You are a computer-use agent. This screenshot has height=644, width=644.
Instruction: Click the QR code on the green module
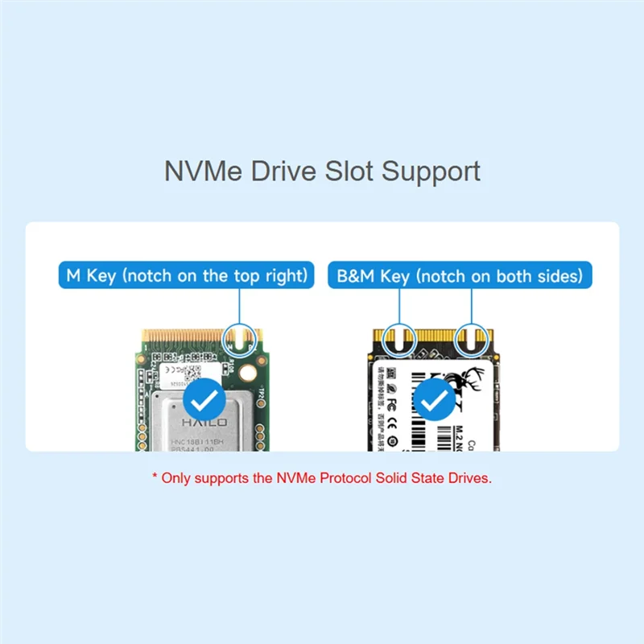coord(192,373)
